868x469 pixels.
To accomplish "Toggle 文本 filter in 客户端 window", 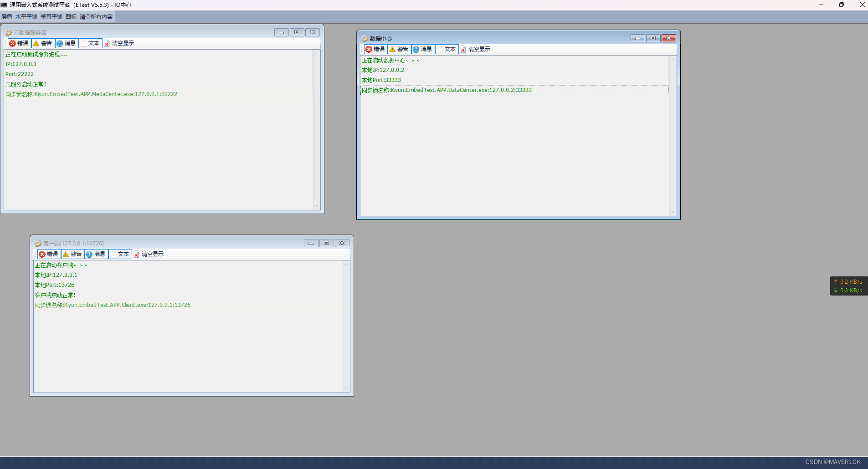I will (x=120, y=254).
